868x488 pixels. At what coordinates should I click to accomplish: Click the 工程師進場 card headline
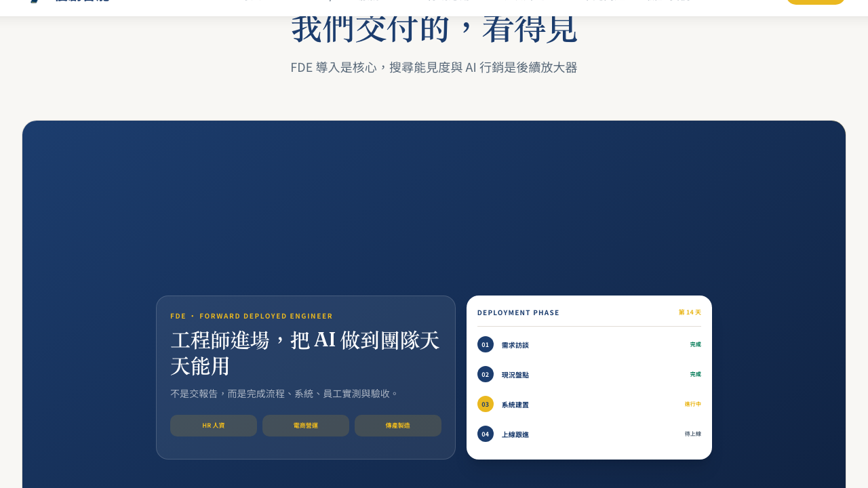[x=305, y=352]
